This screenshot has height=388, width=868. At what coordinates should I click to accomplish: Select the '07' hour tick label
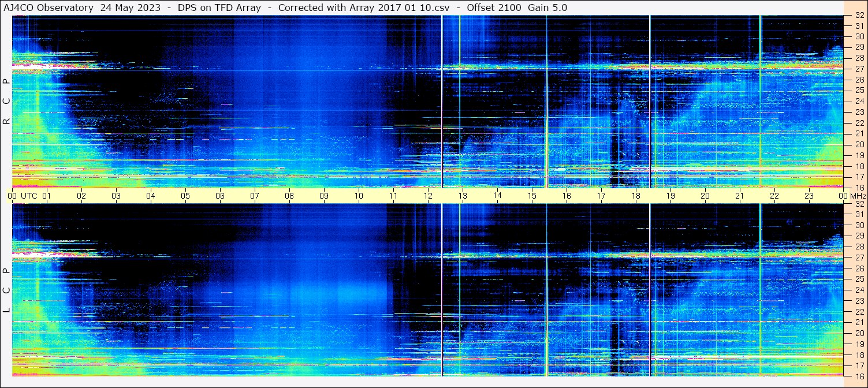pyautogui.click(x=255, y=196)
